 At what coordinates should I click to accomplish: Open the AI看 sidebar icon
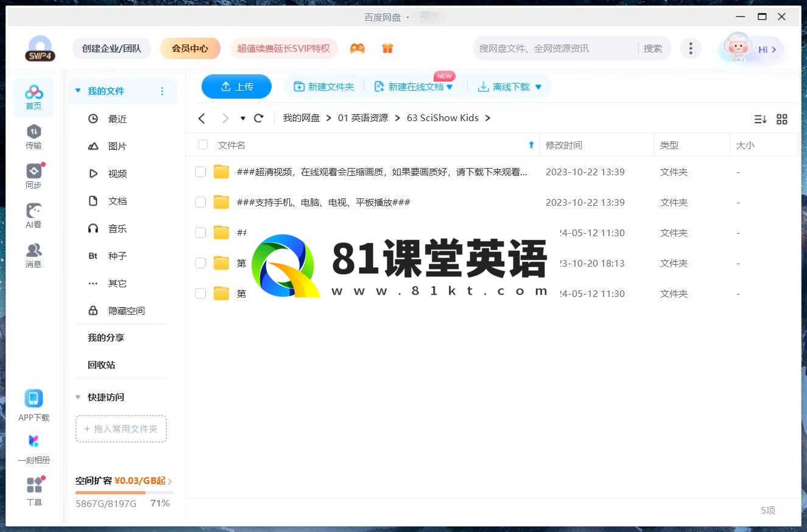pyautogui.click(x=33, y=216)
